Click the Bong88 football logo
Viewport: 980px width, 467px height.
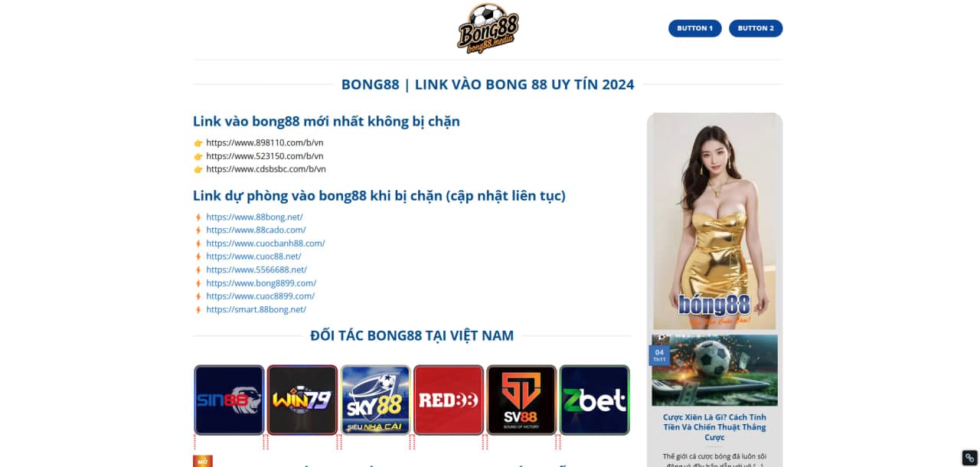coord(488,28)
